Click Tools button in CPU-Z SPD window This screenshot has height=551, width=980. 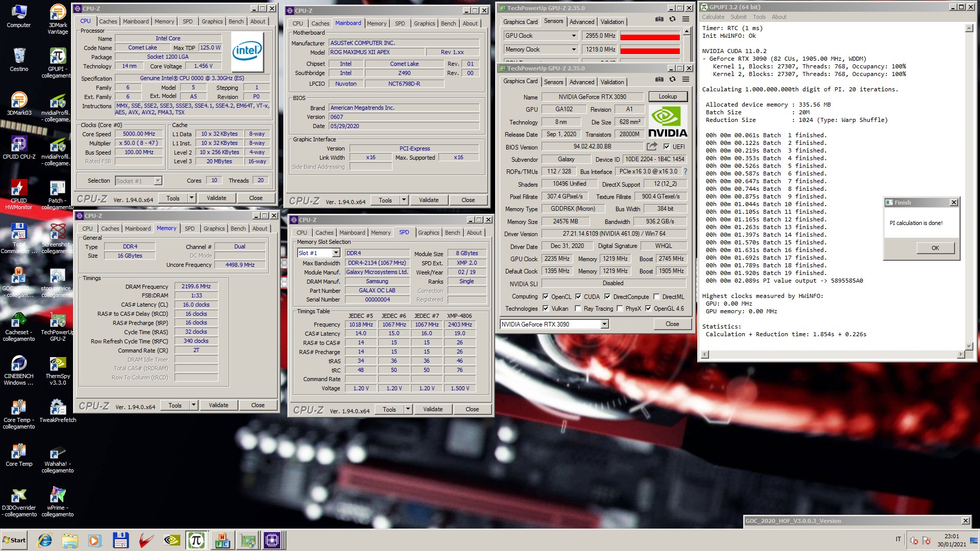[x=389, y=409]
